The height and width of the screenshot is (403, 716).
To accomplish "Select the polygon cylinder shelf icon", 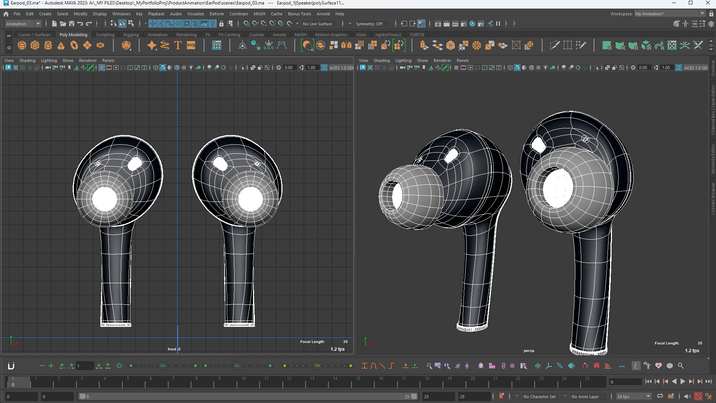I will [x=48, y=45].
